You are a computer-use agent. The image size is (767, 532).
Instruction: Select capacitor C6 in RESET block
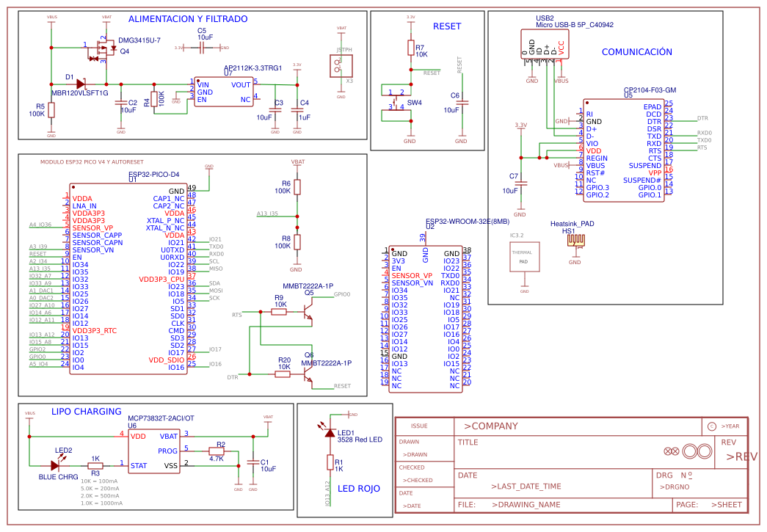(x=462, y=103)
